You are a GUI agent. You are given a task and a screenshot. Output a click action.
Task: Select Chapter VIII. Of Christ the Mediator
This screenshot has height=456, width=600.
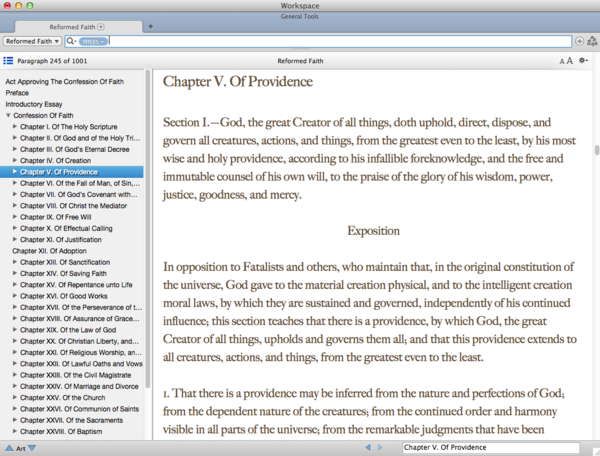pos(73,206)
